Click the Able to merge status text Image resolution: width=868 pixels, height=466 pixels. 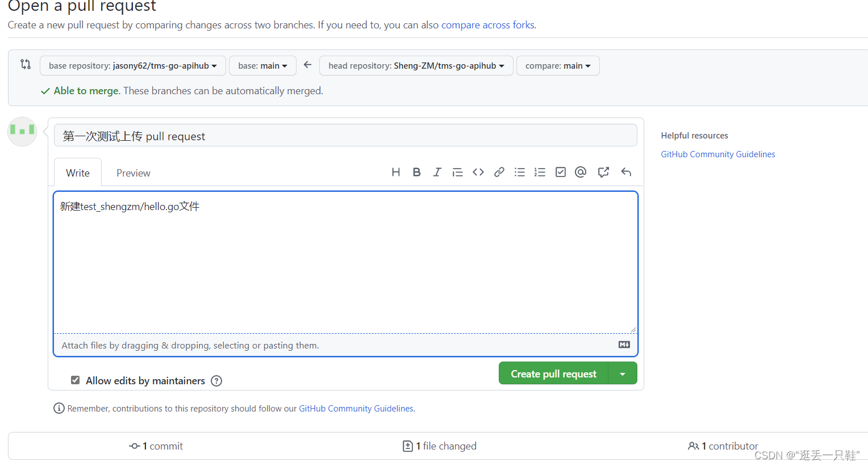(86, 91)
